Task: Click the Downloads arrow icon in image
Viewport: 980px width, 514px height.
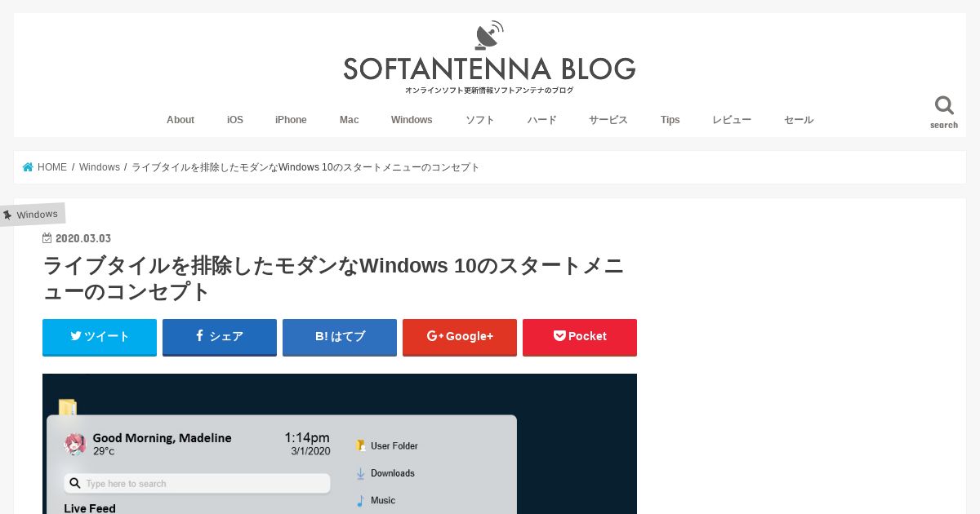Action: tap(360, 473)
